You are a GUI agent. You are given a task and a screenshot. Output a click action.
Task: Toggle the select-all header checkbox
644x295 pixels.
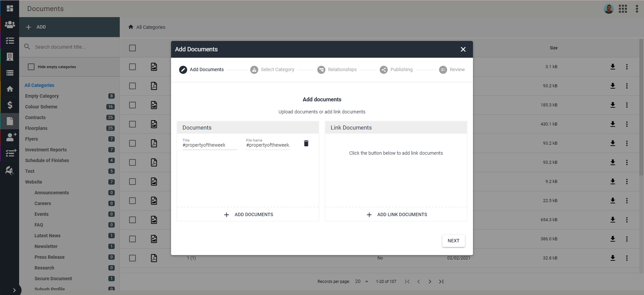[x=132, y=48]
